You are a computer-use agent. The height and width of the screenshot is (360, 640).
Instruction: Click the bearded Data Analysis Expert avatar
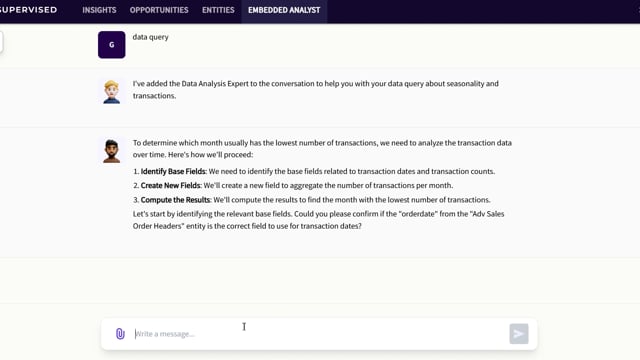111,151
